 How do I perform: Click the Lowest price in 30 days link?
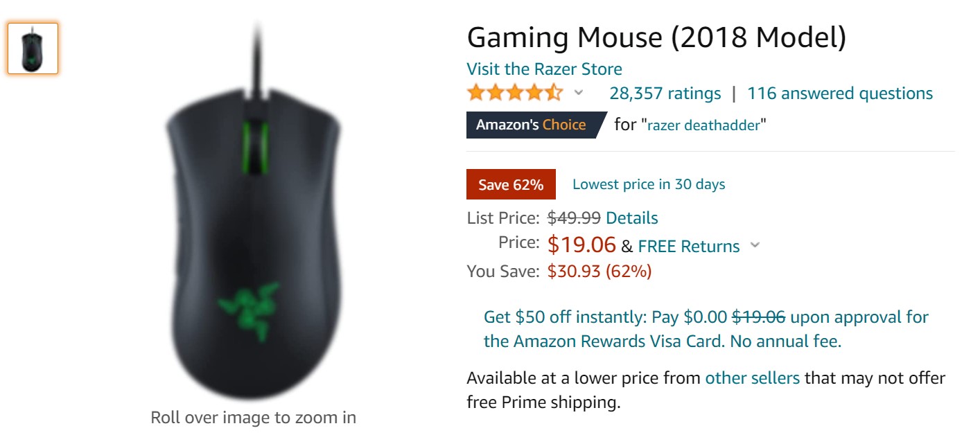[649, 184]
